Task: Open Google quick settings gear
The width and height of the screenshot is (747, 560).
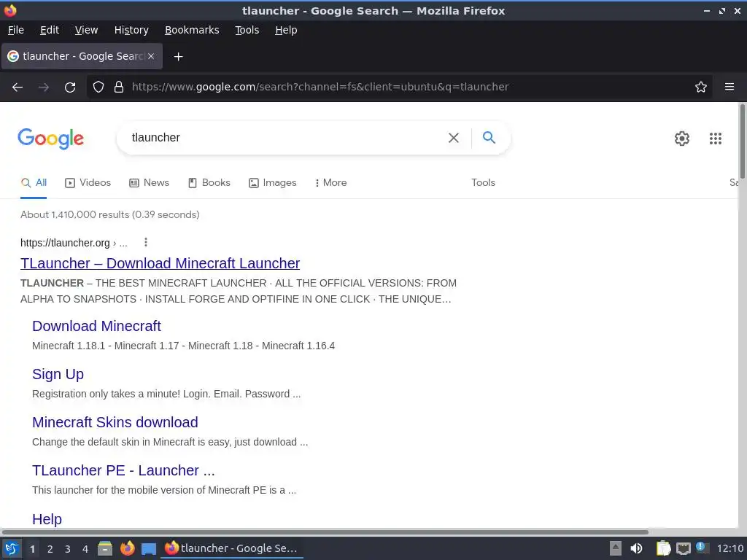Action: pyautogui.click(x=682, y=138)
